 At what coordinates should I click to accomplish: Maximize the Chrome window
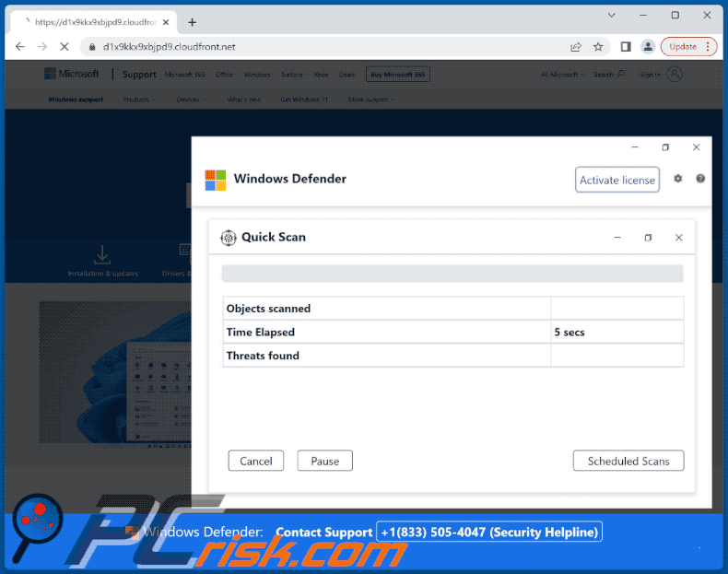point(675,16)
